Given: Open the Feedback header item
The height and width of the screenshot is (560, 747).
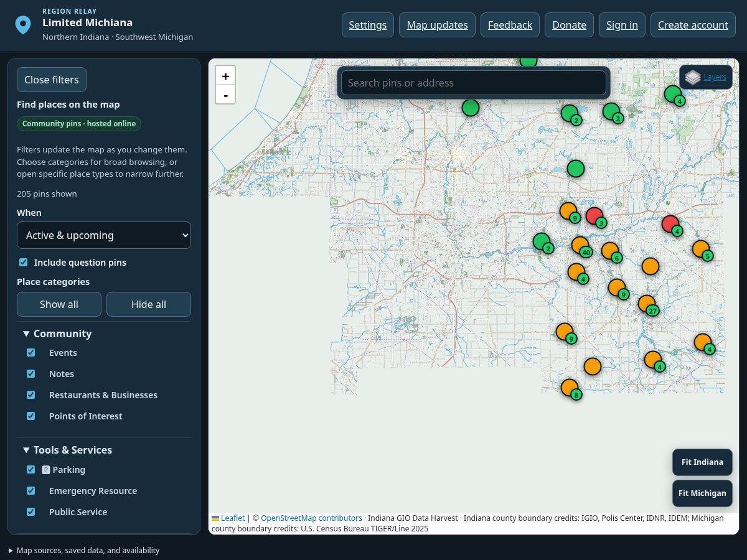Looking at the screenshot, I should tap(510, 25).
